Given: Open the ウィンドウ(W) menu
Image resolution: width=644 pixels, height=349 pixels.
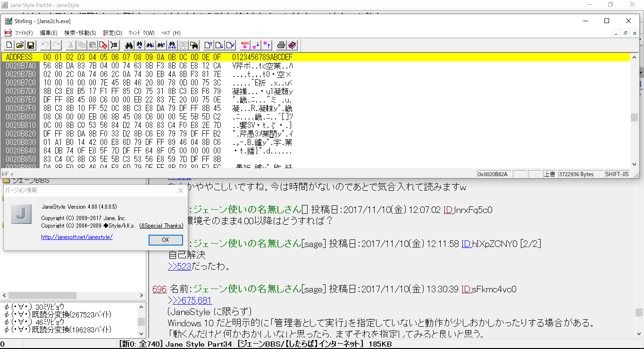Looking at the screenshot, I should [x=142, y=33].
